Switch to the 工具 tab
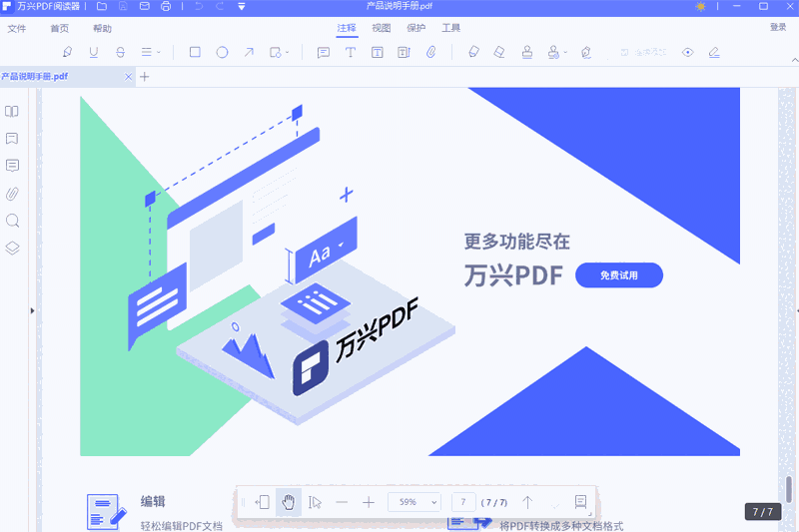This screenshot has height=532, width=799. (450, 28)
